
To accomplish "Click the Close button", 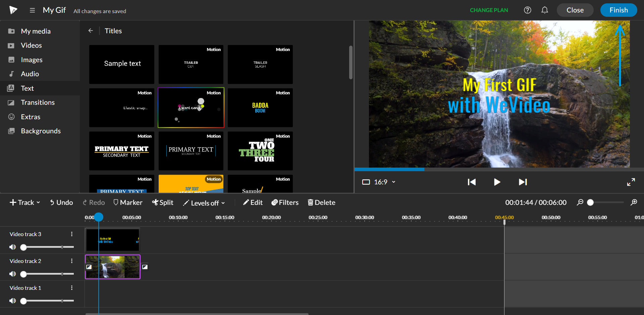I will [x=575, y=10].
